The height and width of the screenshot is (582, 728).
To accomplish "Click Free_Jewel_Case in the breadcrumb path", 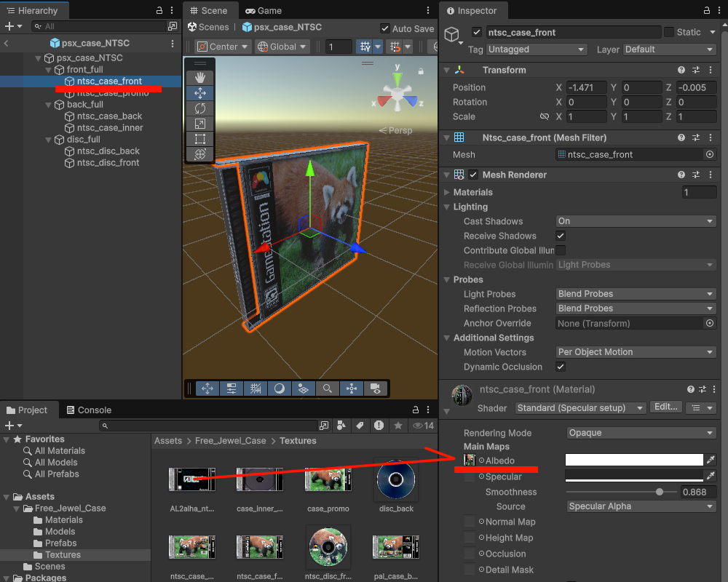I will pyautogui.click(x=230, y=441).
